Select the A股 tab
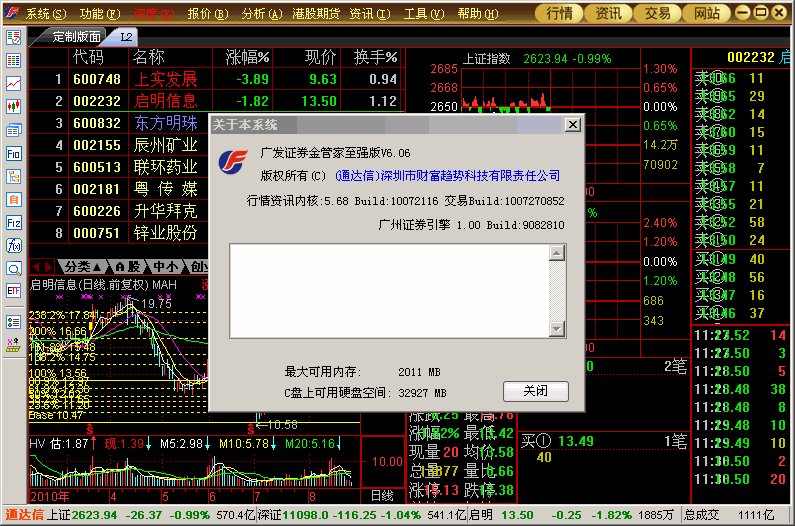Image resolution: width=795 pixels, height=526 pixels. click(x=127, y=266)
